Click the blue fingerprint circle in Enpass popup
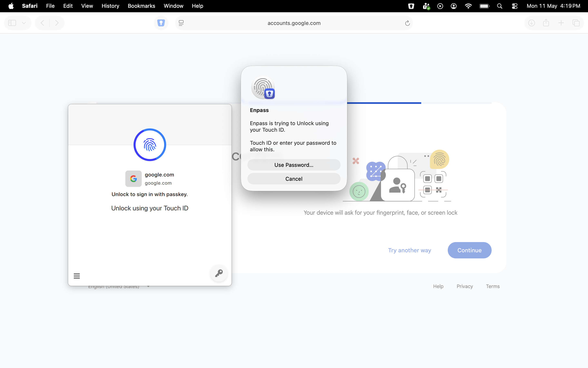The height and width of the screenshot is (368, 588). tap(150, 145)
